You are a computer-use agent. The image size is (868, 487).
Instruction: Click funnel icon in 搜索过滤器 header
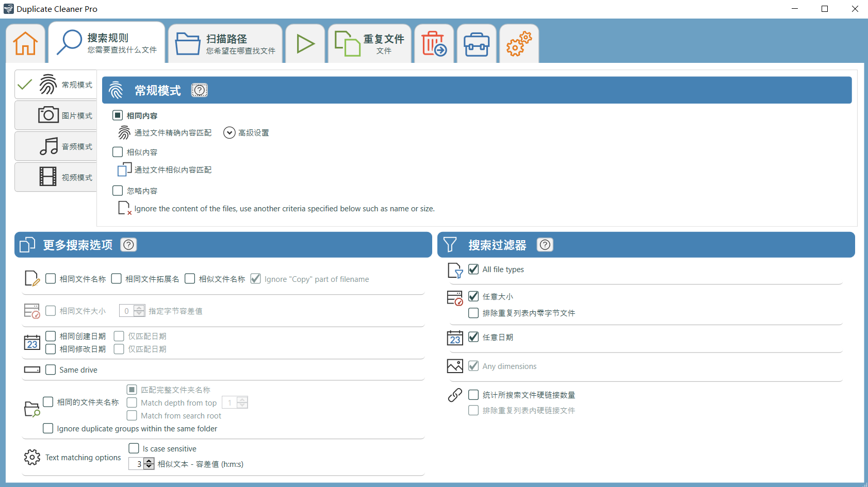pos(450,245)
